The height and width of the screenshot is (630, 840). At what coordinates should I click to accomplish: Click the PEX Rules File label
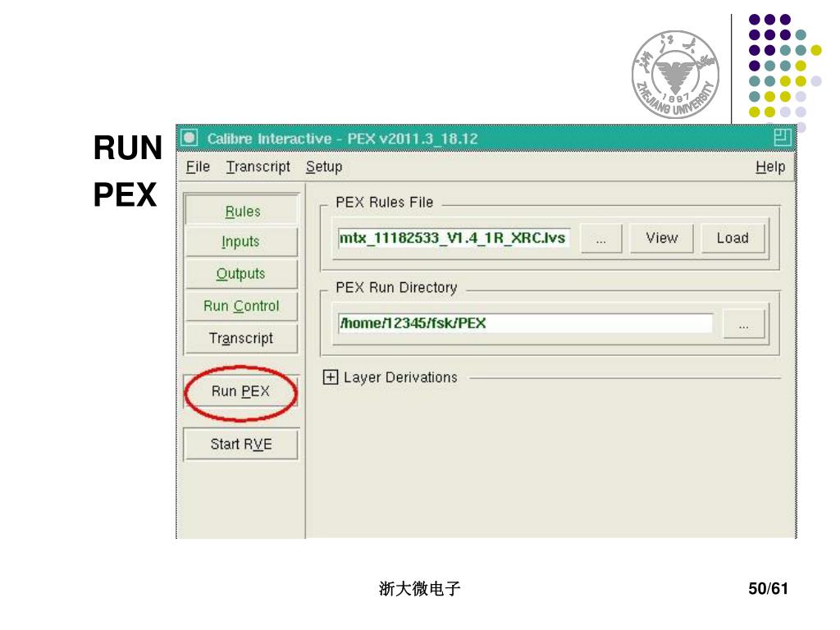[x=384, y=203]
